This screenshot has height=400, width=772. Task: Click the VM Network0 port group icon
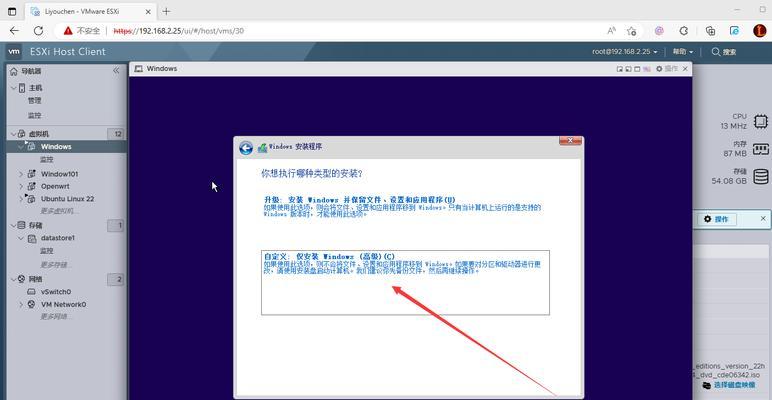tap(32, 304)
